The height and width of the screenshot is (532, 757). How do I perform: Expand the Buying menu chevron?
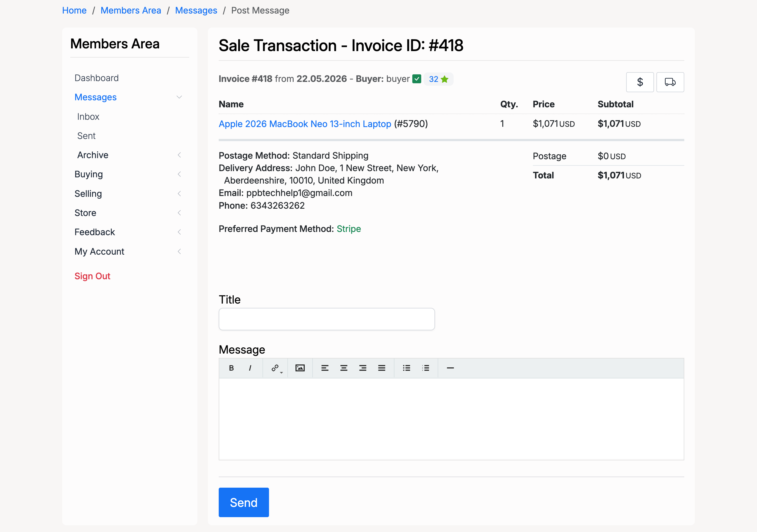point(179,174)
